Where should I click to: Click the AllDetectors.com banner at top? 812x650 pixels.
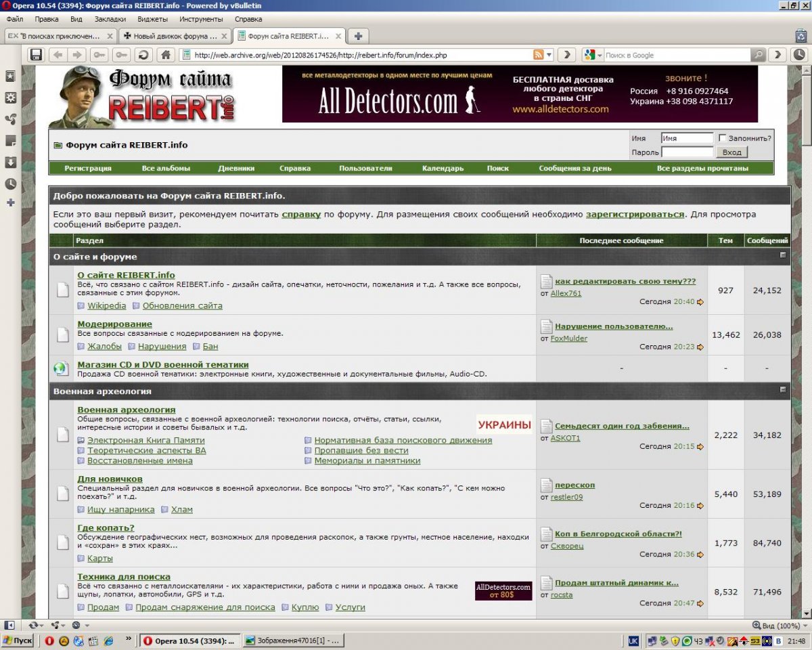(x=520, y=94)
